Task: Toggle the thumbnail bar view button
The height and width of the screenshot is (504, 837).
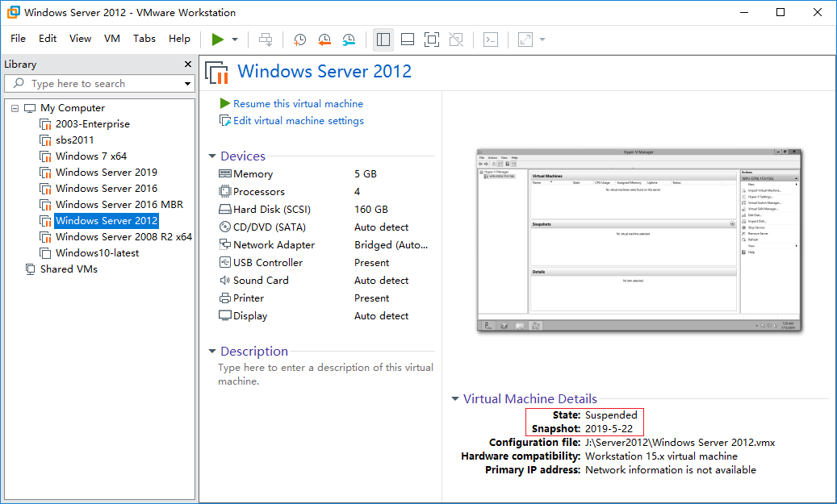Action: 408,39
